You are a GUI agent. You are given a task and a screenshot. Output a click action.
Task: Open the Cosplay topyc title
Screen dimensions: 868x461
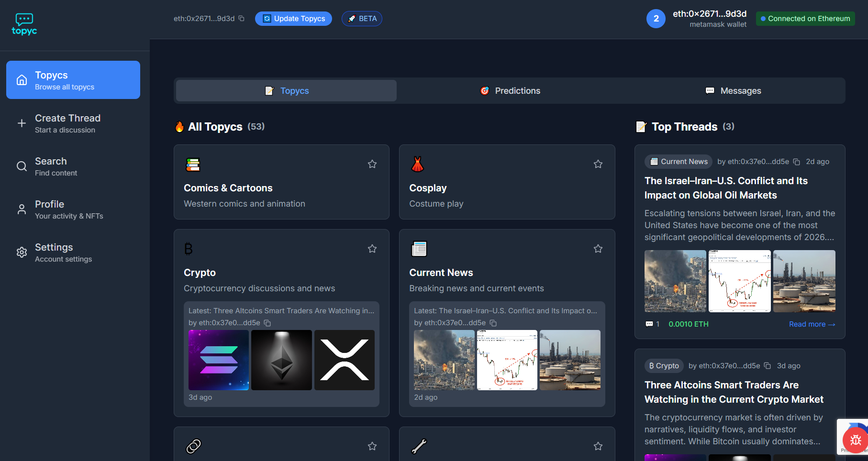[x=428, y=188]
